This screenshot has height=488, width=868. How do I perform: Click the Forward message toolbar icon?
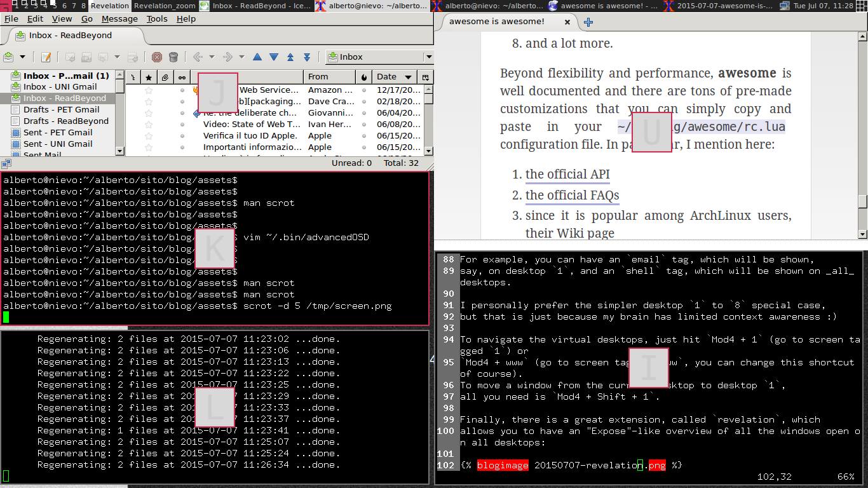pos(103,57)
